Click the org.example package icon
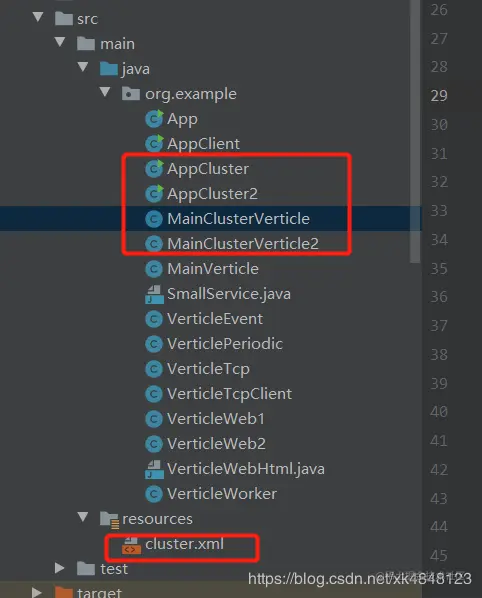Viewport: 482px width, 598px height. click(131, 94)
